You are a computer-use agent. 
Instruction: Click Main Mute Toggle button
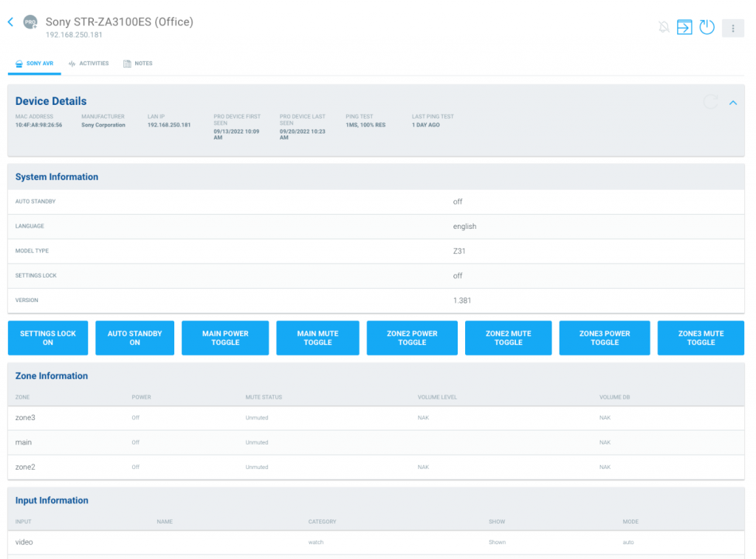pyautogui.click(x=317, y=338)
